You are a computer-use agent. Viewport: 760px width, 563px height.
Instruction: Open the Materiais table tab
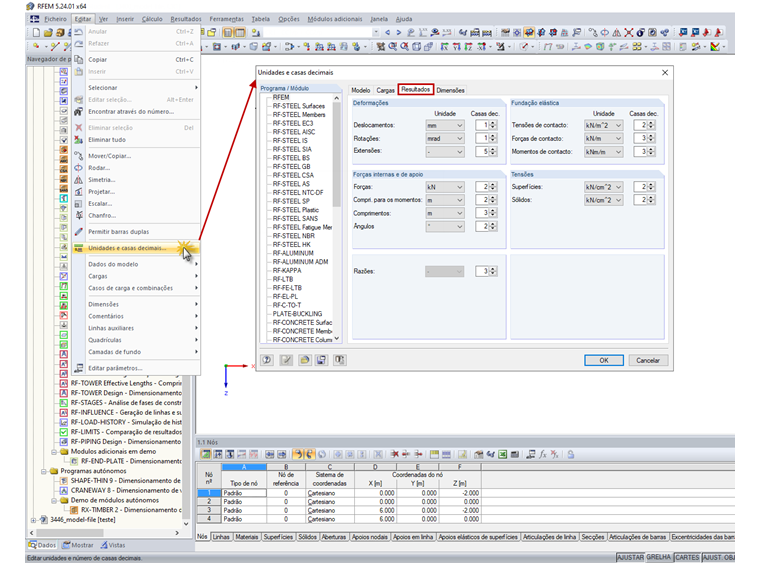click(x=247, y=537)
